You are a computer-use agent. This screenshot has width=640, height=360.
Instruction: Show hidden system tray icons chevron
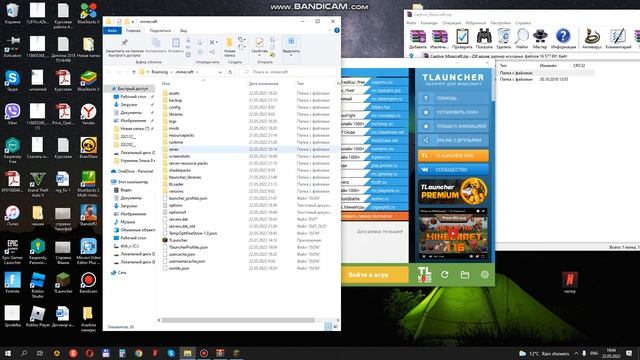pyautogui.click(x=576, y=353)
